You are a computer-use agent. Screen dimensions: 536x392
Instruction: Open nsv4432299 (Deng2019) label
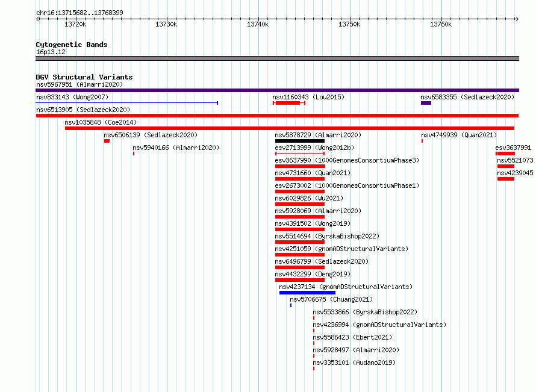coord(313,274)
